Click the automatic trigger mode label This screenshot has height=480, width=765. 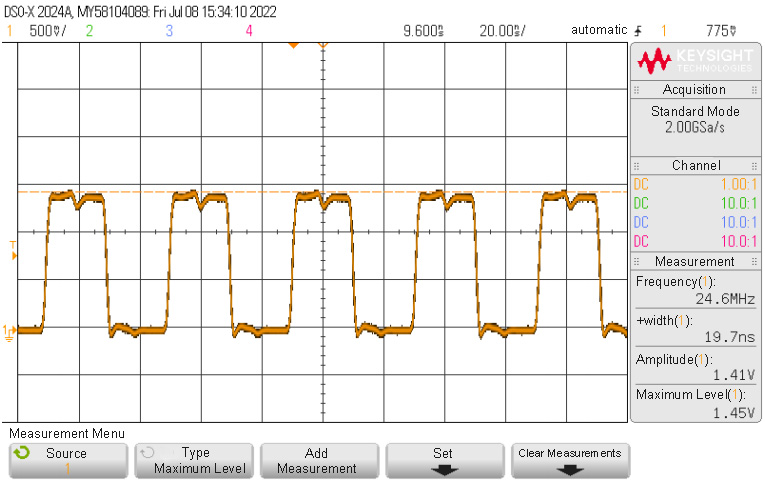[599, 30]
